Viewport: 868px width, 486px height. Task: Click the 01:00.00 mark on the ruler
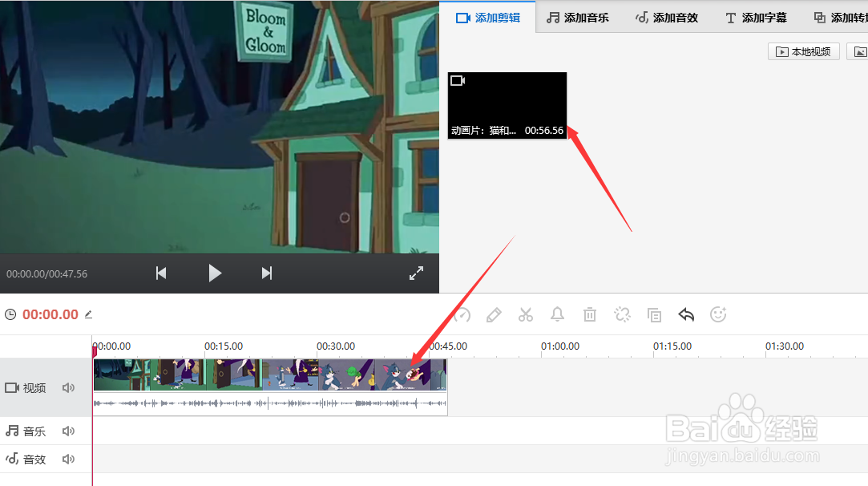[x=560, y=346]
